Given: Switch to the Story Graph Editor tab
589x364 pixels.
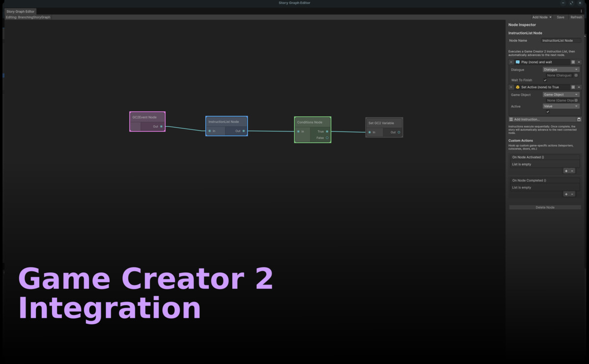Looking at the screenshot, I should tap(20, 11).
